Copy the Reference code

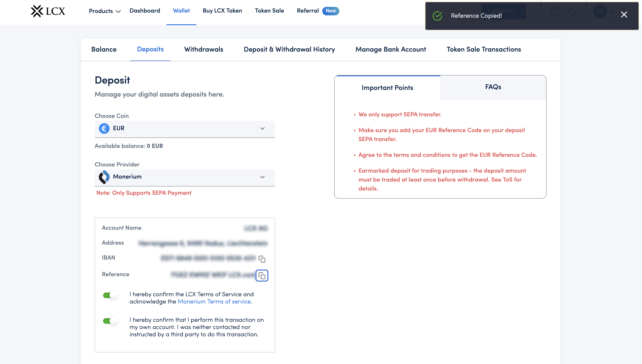(x=262, y=276)
